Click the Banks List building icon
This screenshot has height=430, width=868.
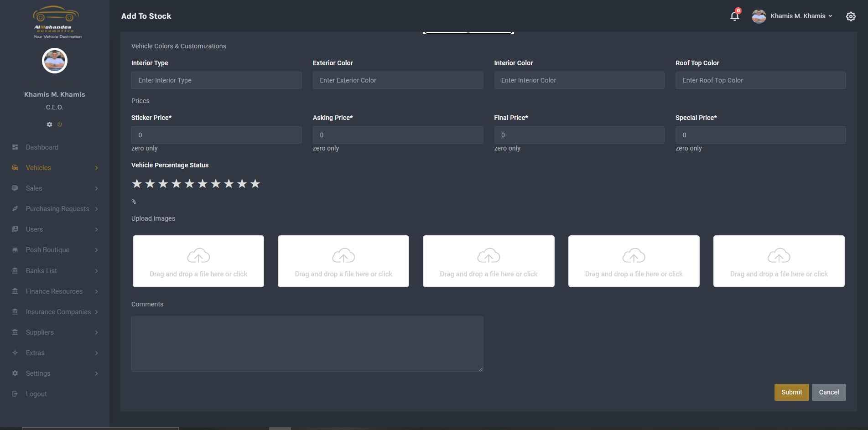[x=15, y=271]
